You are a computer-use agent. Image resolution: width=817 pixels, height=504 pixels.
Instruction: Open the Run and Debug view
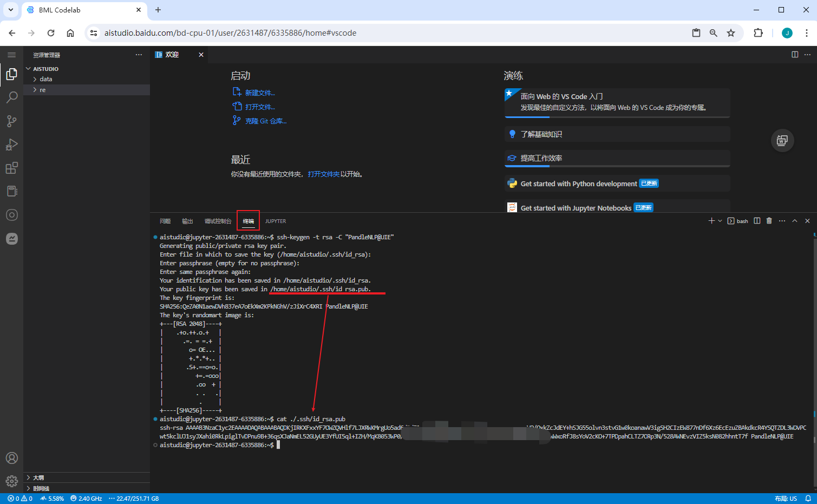coord(11,145)
